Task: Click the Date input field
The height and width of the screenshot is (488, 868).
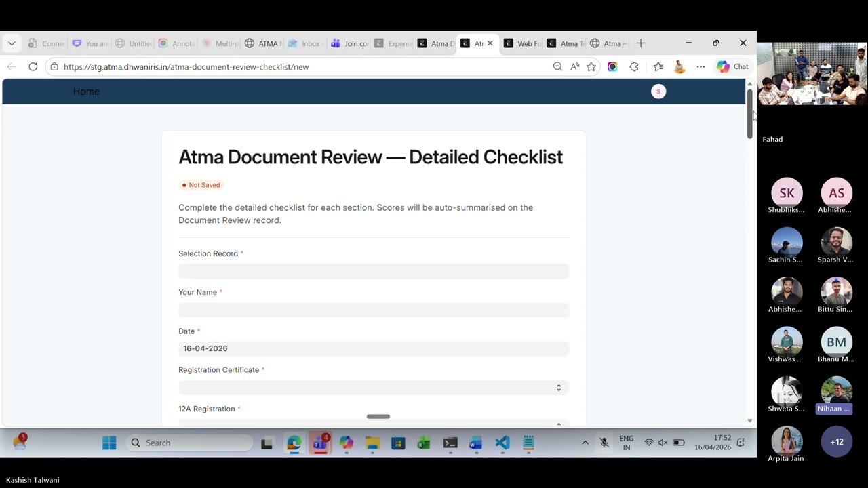Action: tap(373, 348)
